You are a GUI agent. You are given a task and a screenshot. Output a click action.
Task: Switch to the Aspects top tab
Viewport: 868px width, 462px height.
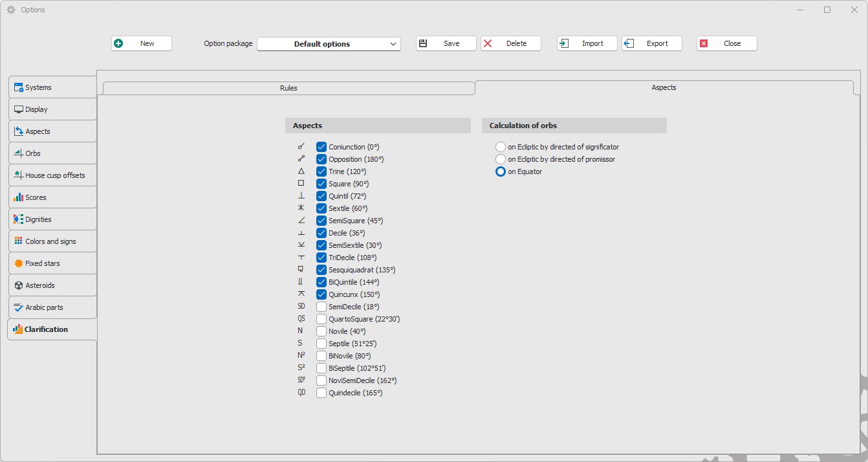(x=664, y=87)
